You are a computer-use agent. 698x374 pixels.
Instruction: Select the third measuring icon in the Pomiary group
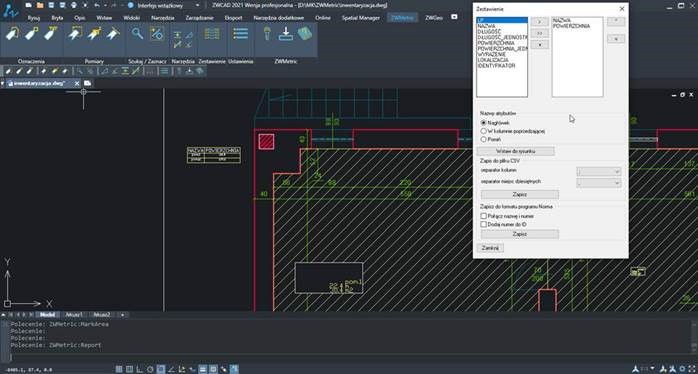tap(113, 34)
